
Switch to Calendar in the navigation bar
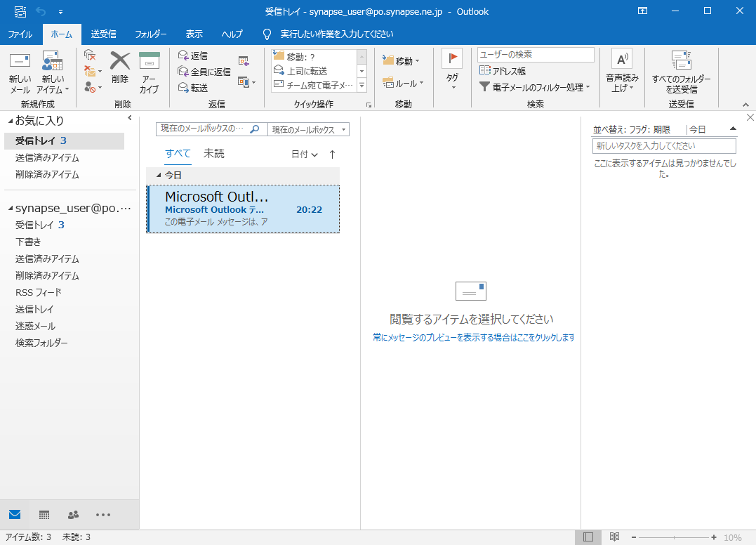(x=44, y=515)
